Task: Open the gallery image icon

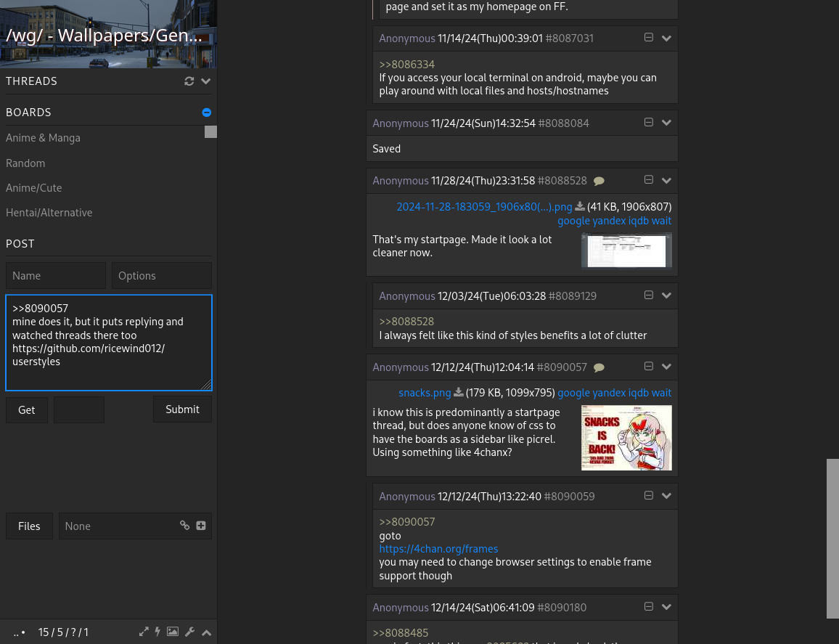Action: point(172,632)
